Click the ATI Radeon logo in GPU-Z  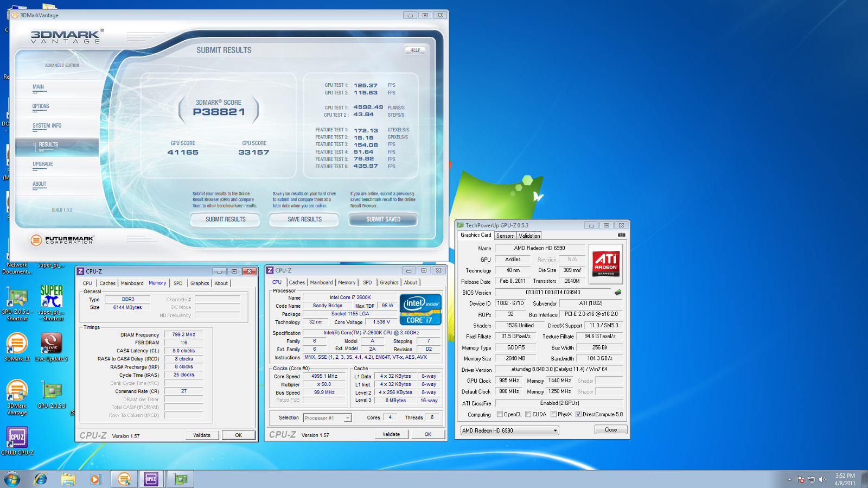(x=605, y=264)
